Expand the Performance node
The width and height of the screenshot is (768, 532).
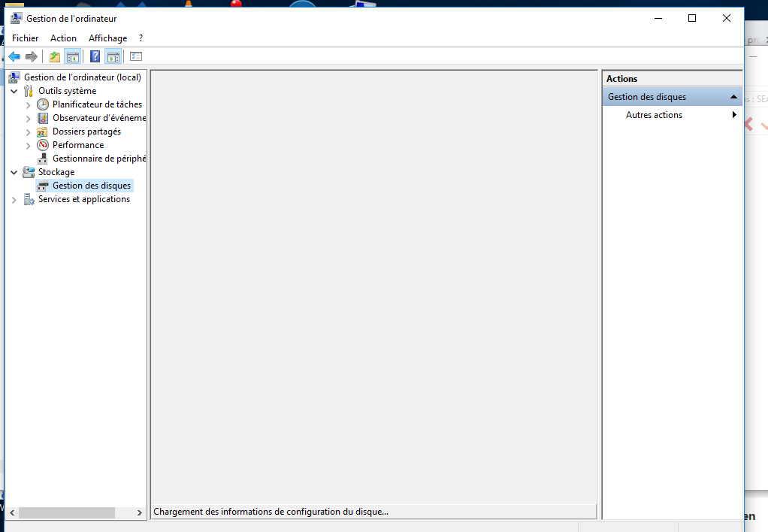click(28, 146)
